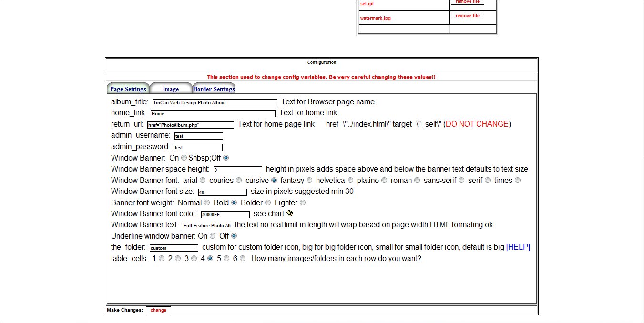Click the color chart palette icon
This screenshot has height=323, width=644.
(x=289, y=213)
